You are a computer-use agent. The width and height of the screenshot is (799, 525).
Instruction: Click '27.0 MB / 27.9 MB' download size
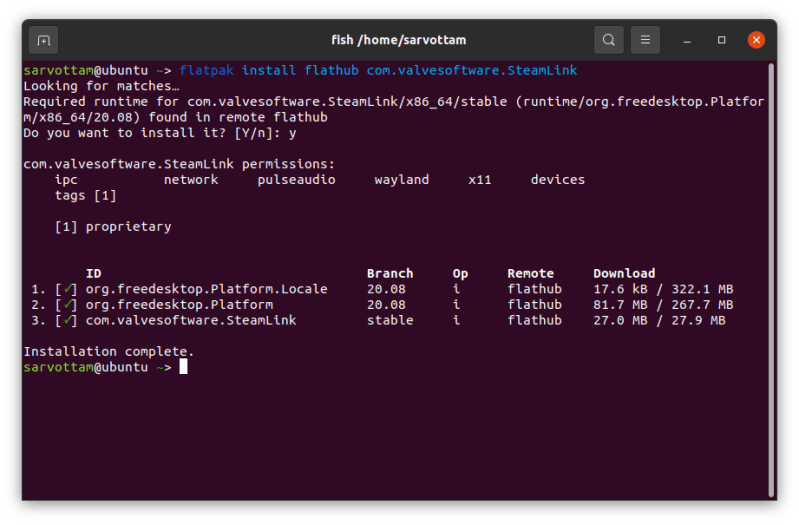(659, 321)
